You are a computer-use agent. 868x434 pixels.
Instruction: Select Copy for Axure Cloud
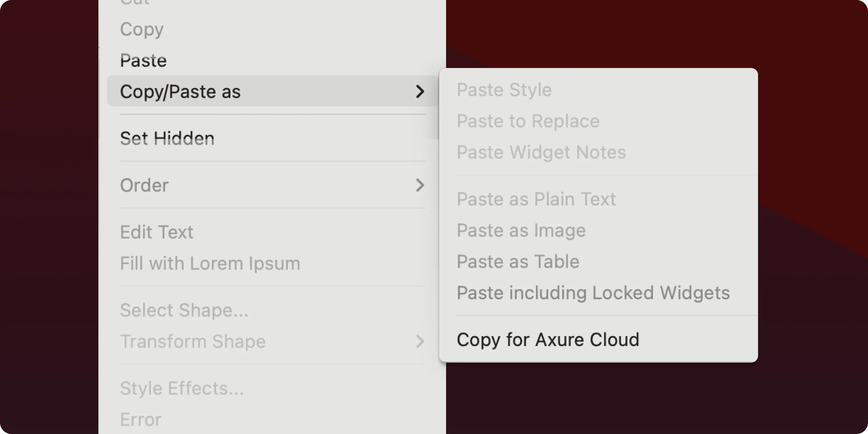pos(548,340)
